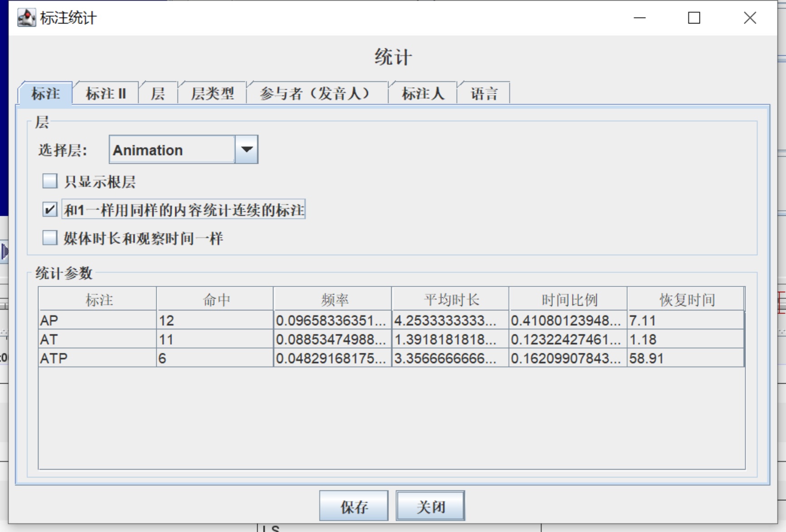
Task: Select the 参与者（发音人） tab
Action: pos(316,94)
